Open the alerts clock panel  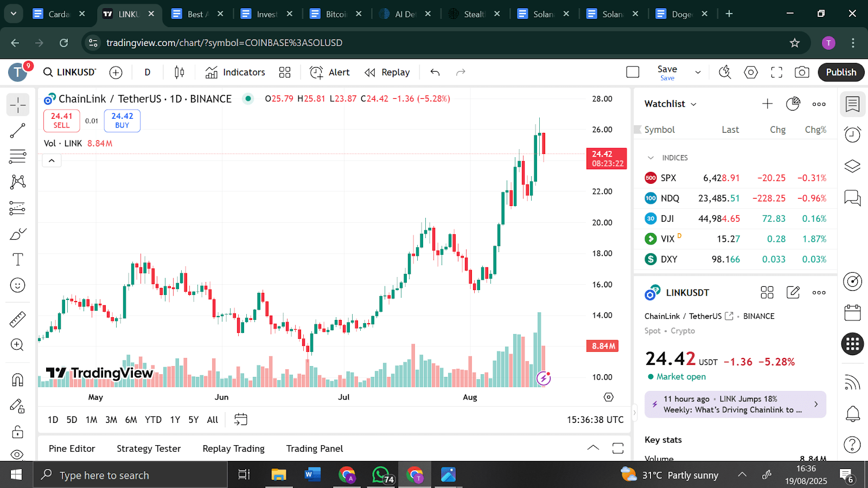853,134
